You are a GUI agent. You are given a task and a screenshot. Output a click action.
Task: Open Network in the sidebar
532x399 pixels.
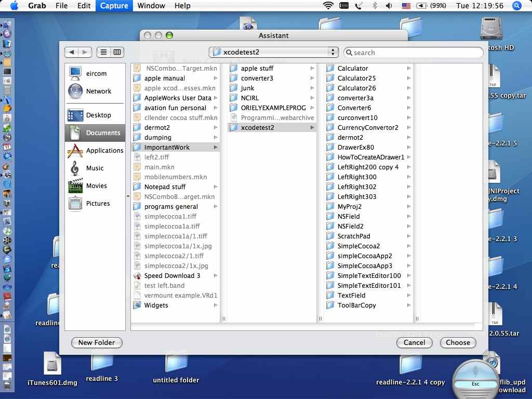[x=95, y=91]
